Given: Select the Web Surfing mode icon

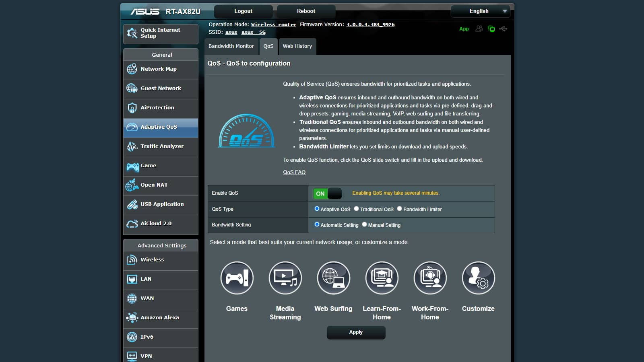Looking at the screenshot, I should point(333,278).
